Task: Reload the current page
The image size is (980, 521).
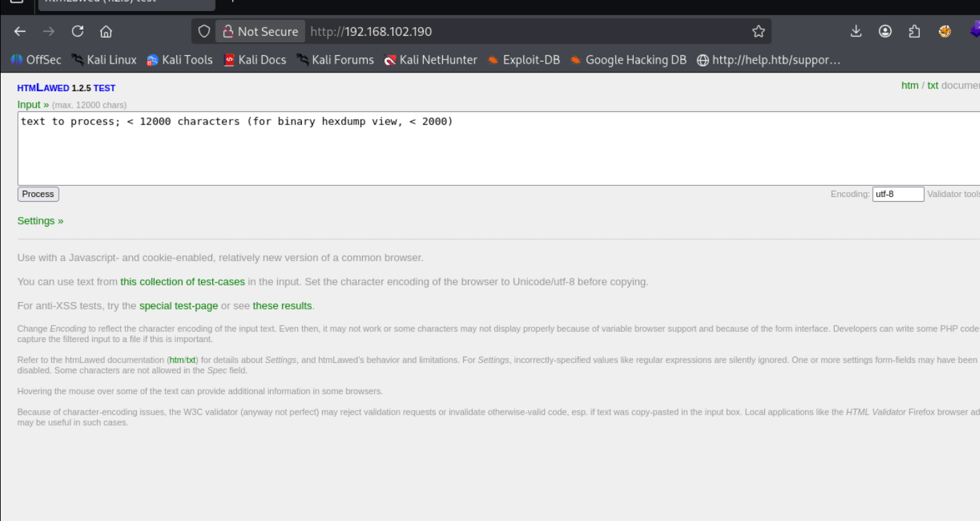Action: pyautogui.click(x=77, y=32)
